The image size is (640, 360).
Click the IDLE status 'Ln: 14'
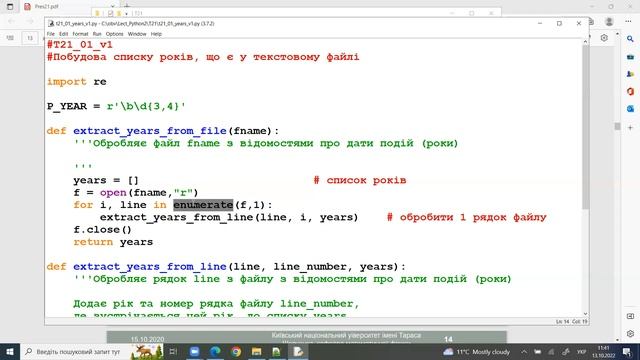[562, 322]
